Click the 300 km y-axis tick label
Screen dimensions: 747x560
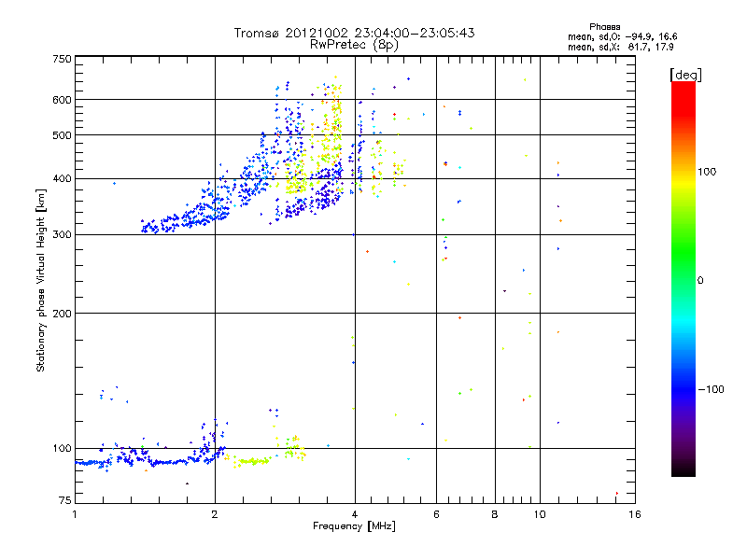62,234
